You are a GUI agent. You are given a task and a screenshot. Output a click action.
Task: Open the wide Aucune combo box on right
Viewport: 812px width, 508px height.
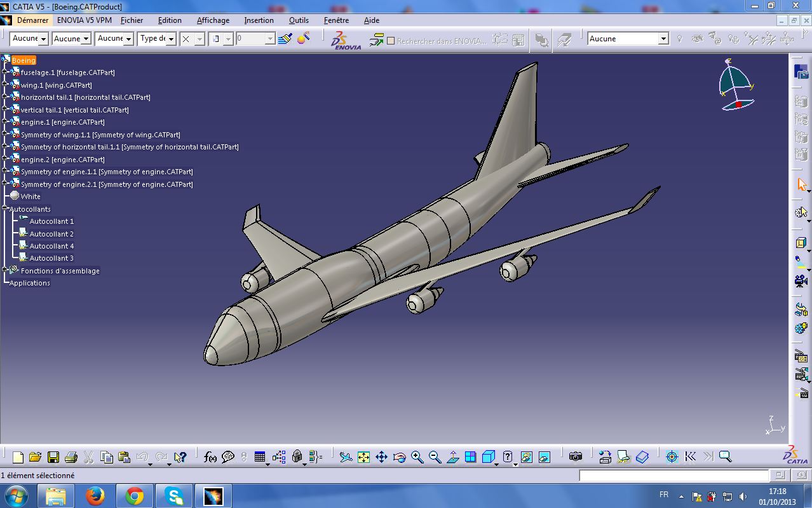click(628, 39)
